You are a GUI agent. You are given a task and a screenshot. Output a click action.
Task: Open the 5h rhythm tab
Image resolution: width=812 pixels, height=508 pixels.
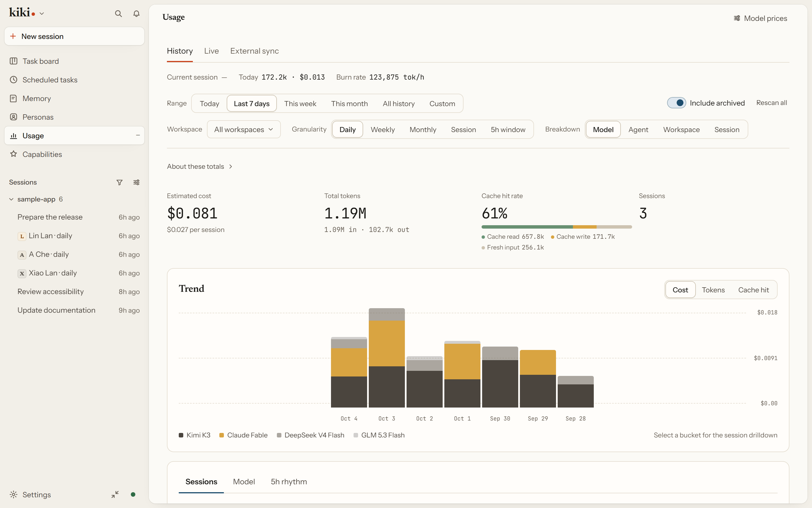[x=289, y=481]
